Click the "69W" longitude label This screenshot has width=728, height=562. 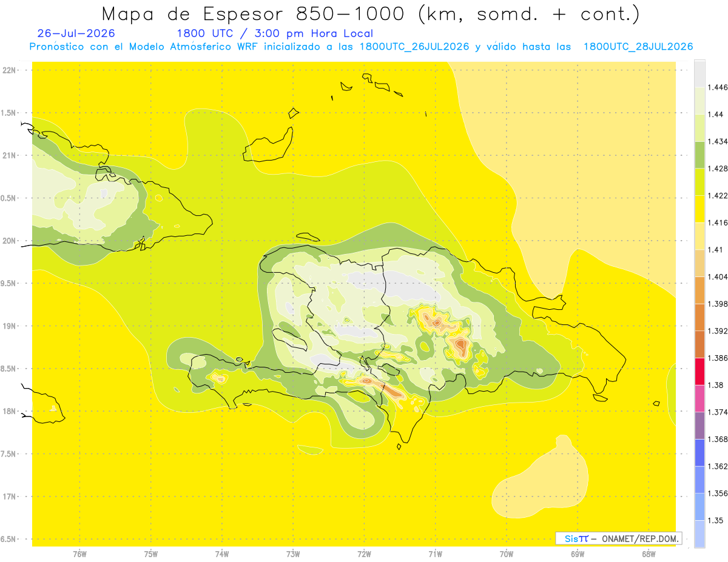(578, 554)
